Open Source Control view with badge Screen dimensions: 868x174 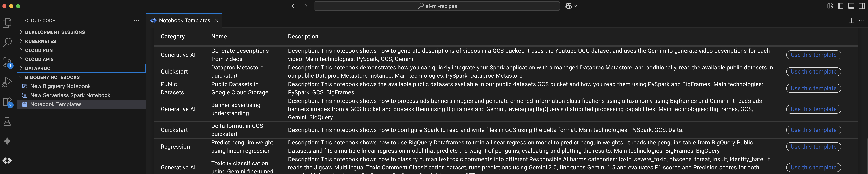(x=7, y=63)
